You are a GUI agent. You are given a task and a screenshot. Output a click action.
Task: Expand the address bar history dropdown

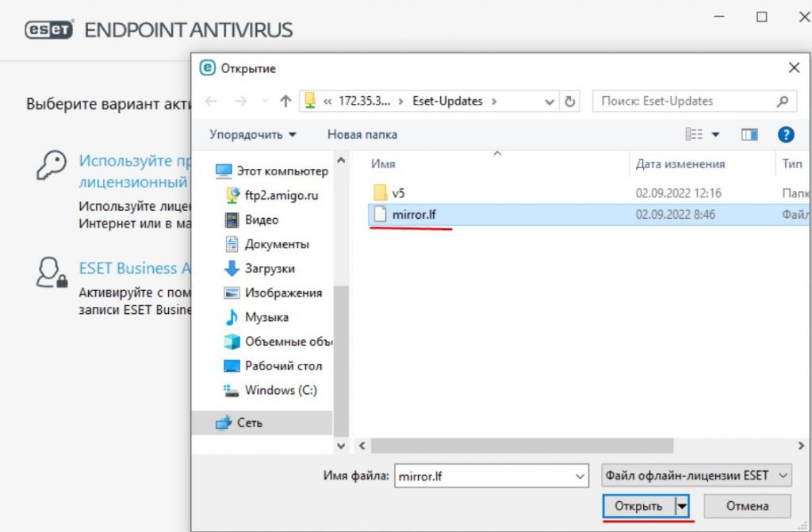550,101
